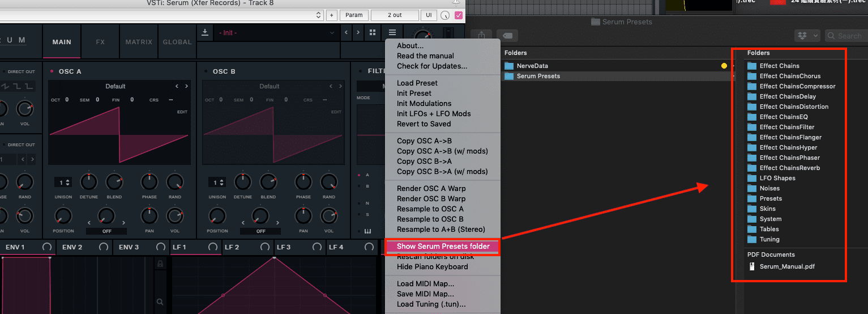Viewport: 868px width, 314px height.
Task: Open OSC A Default wavetable menu
Action: tap(116, 86)
